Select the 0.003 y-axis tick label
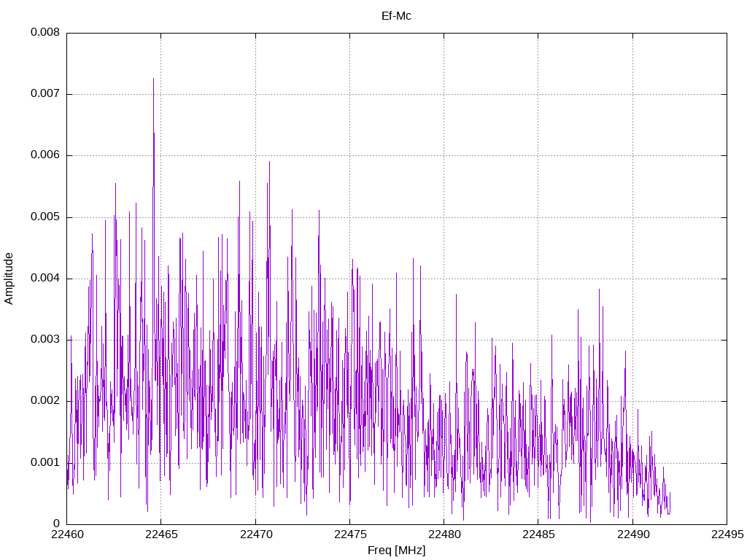Viewport: 747px width, 560px height. [x=45, y=340]
